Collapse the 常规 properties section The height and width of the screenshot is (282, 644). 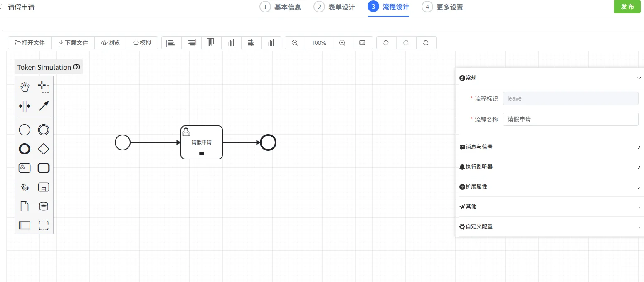[639, 78]
